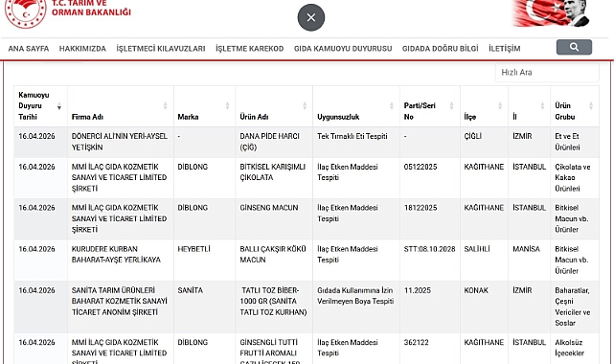Screen dimensions: 614x364
Task: Focus the Hızlı Ara search field
Action: [x=547, y=73]
